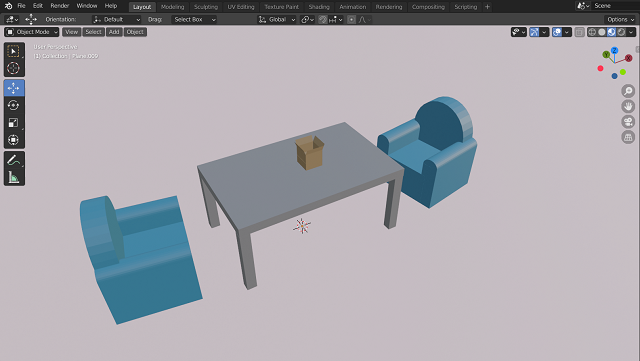Switch to rendered viewport shading
640x361 pixels.
coord(621,32)
